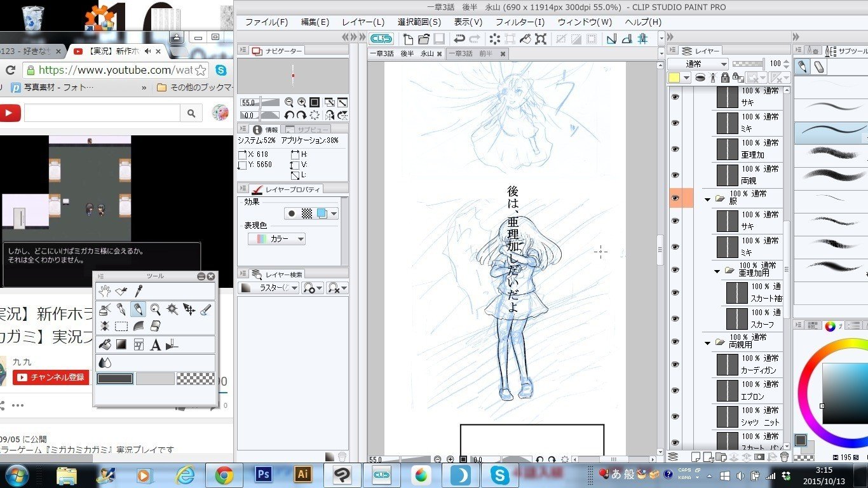The height and width of the screenshot is (488, 868).
Task: Open the レイヤー(L) menu
Action: pos(363,22)
